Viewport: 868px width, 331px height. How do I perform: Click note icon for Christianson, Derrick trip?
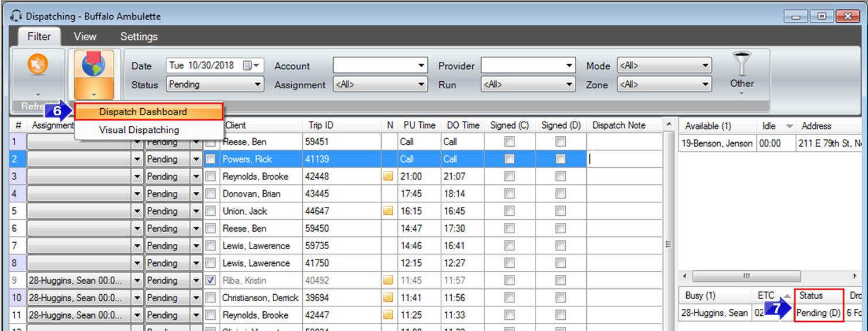[388, 298]
